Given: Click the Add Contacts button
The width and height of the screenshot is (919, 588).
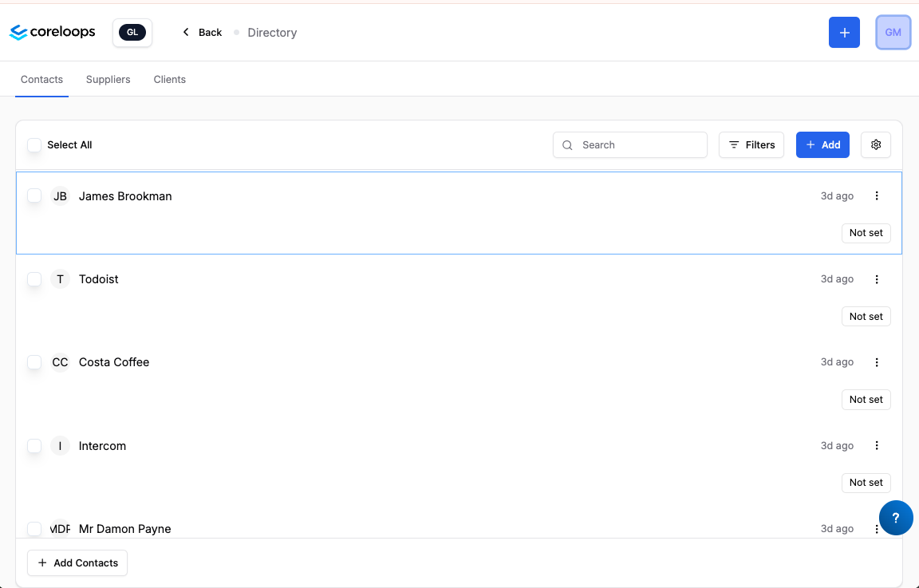Looking at the screenshot, I should tap(77, 562).
